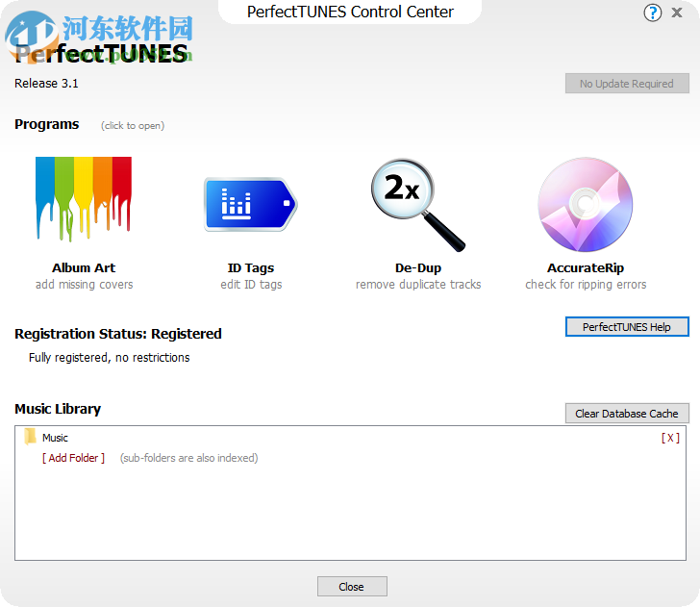Image resolution: width=700 pixels, height=607 pixels.
Task: Click 'Fully registered, no restrictions' text
Action: (x=109, y=357)
